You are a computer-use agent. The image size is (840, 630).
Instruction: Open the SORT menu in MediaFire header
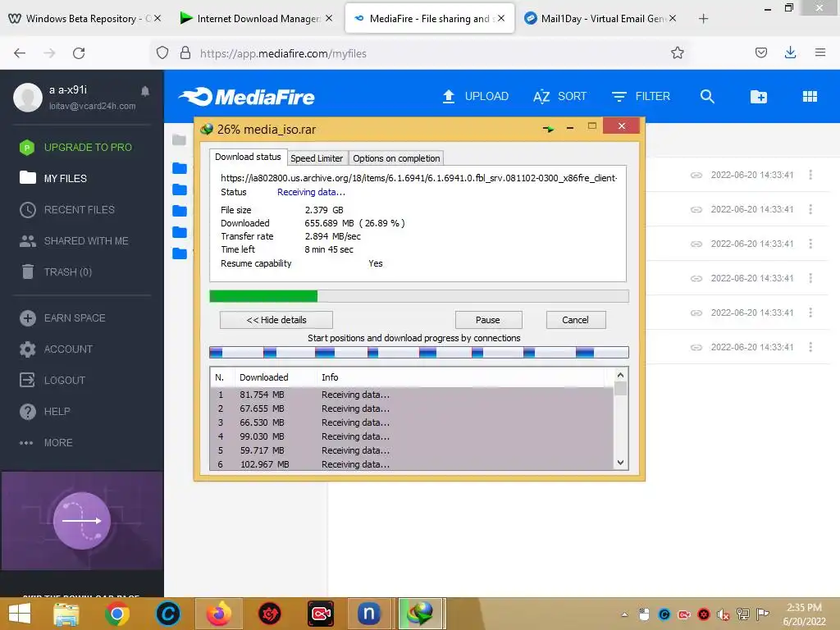pyautogui.click(x=559, y=97)
